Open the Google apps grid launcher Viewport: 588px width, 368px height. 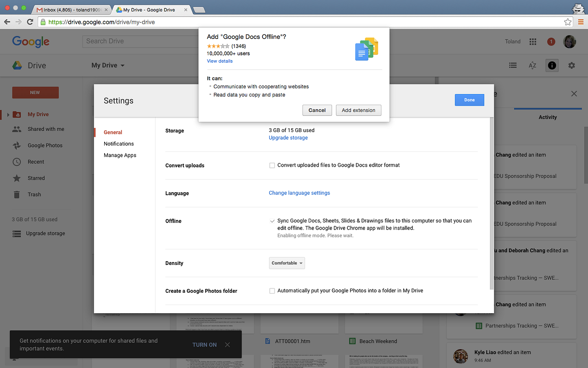coord(533,41)
